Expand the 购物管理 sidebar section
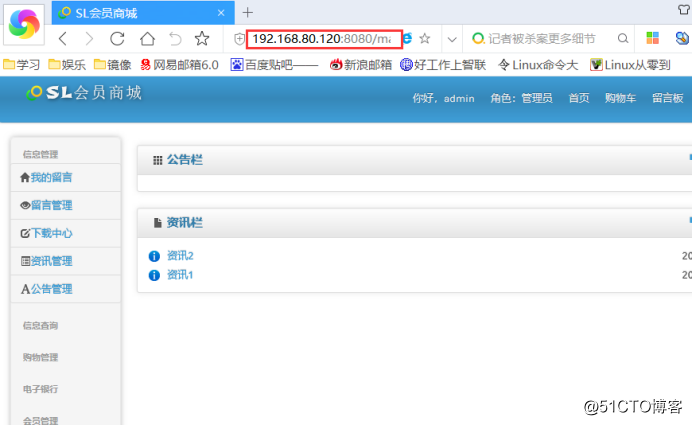This screenshot has width=692, height=425. (x=41, y=357)
